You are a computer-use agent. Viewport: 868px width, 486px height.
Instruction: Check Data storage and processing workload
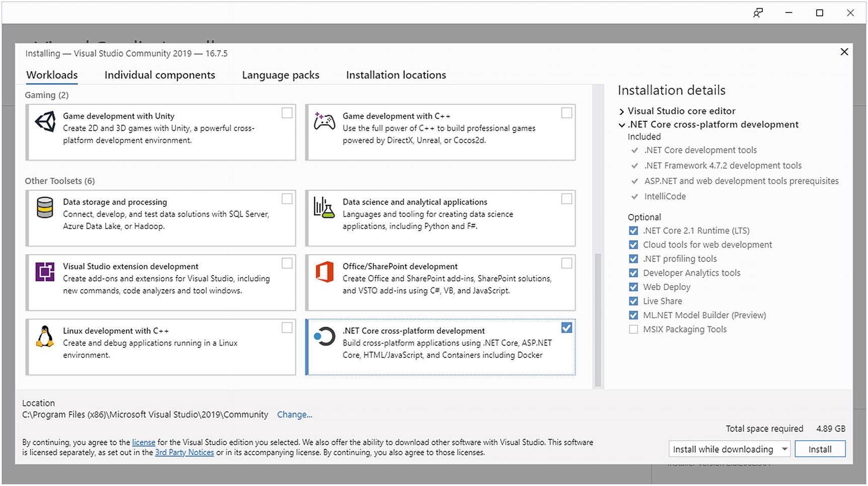pyautogui.click(x=287, y=199)
